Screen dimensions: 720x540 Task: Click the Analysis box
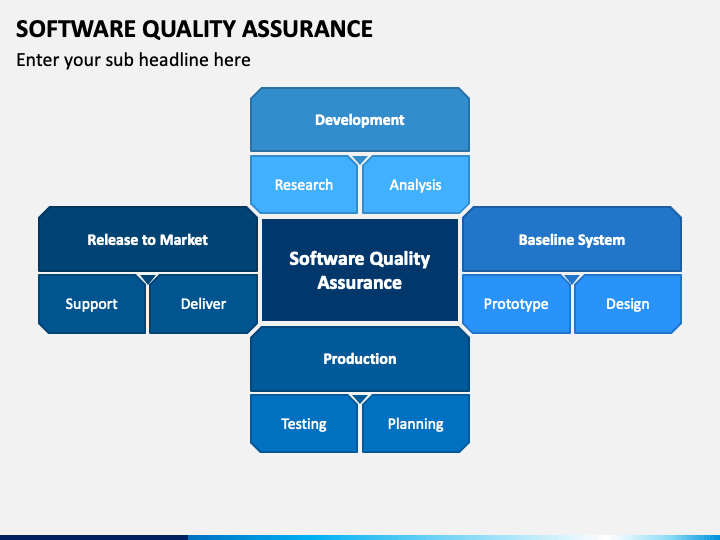416,185
